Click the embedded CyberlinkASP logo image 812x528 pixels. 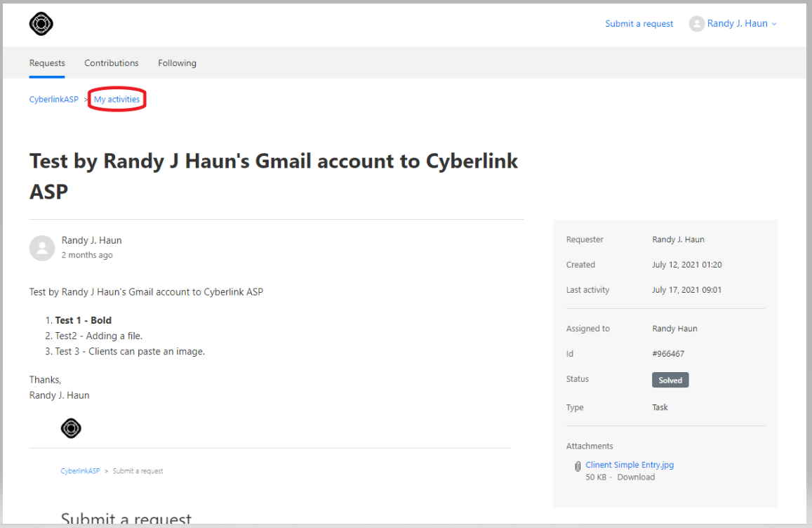(71, 428)
